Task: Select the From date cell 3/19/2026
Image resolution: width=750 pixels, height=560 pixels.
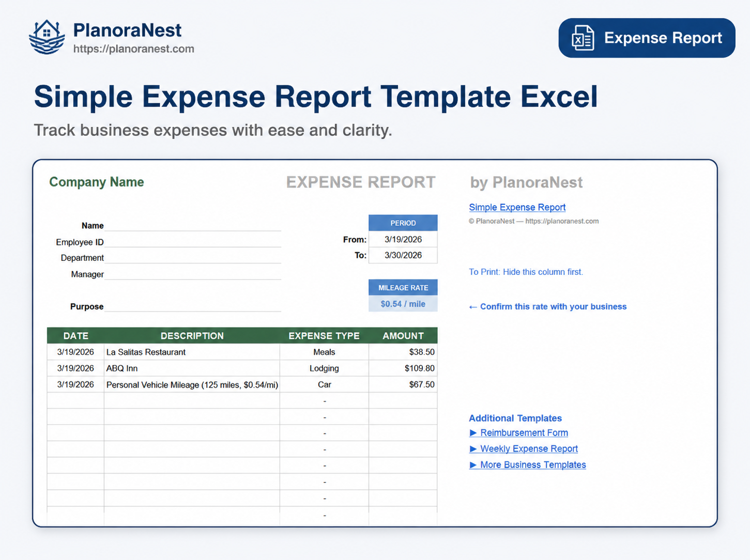Action: pyautogui.click(x=403, y=239)
